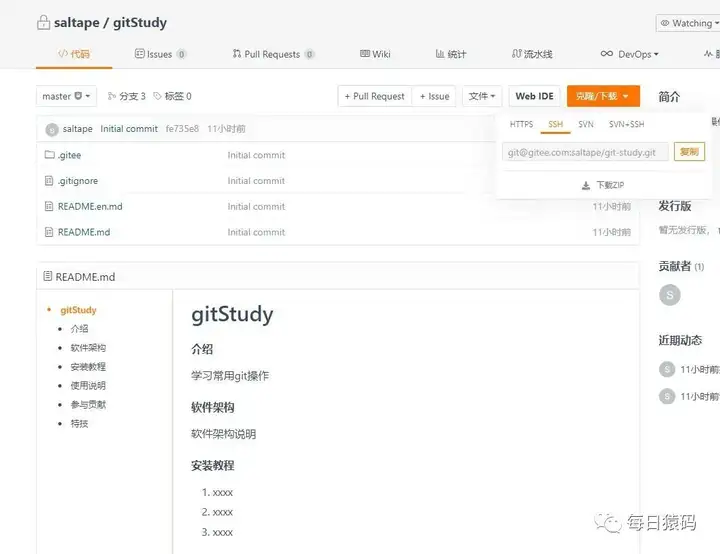Open the .gitee folder
The image size is (720, 554).
(x=69, y=155)
